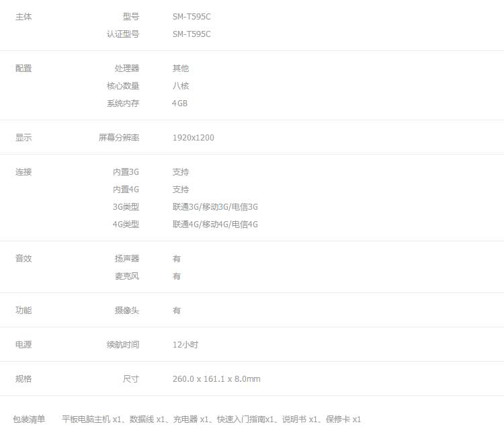Select the 音效 section heading
504x439 pixels.
pyautogui.click(x=24, y=259)
